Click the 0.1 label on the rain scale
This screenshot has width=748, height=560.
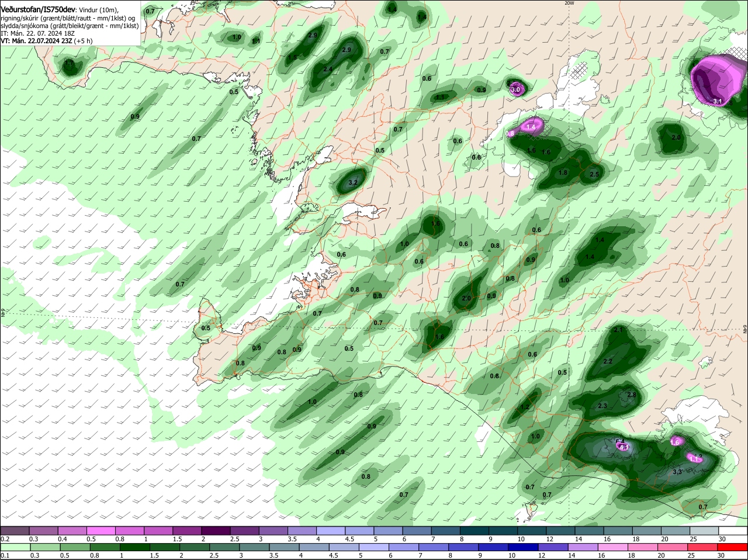[x=5, y=555]
